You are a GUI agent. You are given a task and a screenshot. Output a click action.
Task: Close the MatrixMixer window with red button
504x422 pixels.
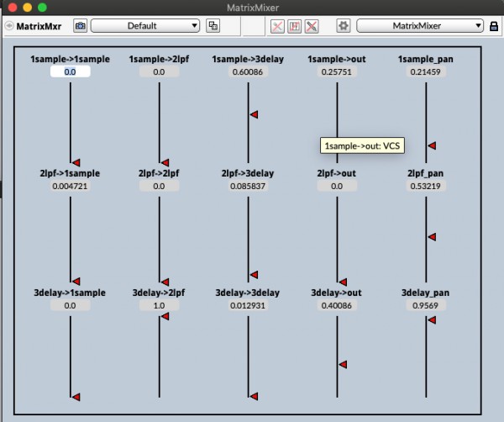(x=13, y=8)
